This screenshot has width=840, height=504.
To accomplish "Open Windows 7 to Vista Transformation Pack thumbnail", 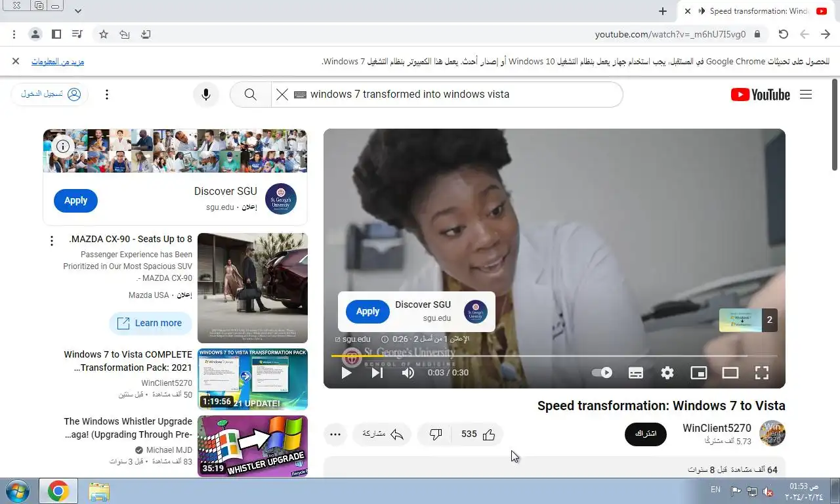I will 253,379.
